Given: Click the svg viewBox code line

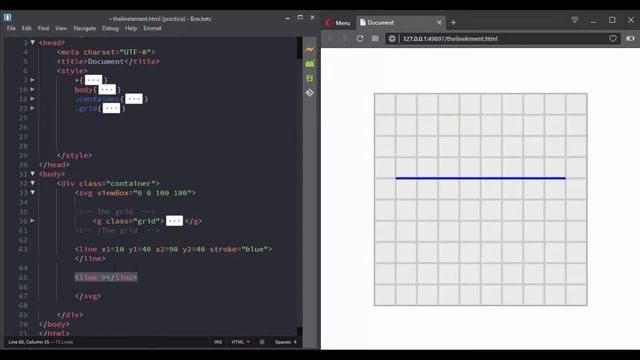Looking at the screenshot, I should click(135, 193).
